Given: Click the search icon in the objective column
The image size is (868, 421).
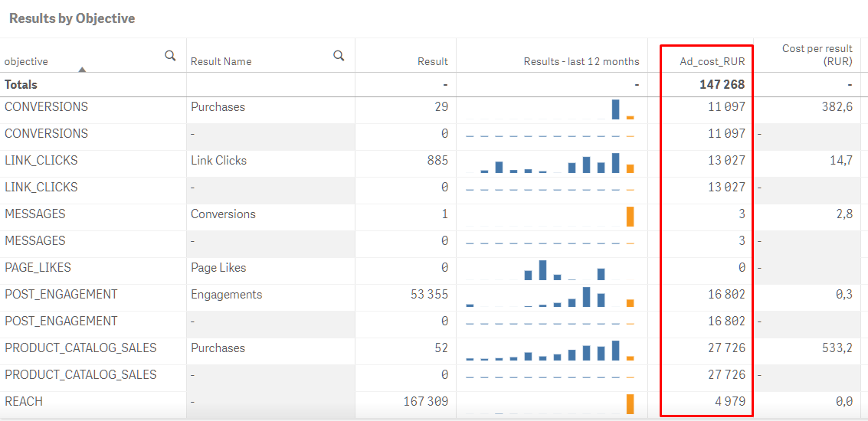Looking at the screenshot, I should 170,56.
